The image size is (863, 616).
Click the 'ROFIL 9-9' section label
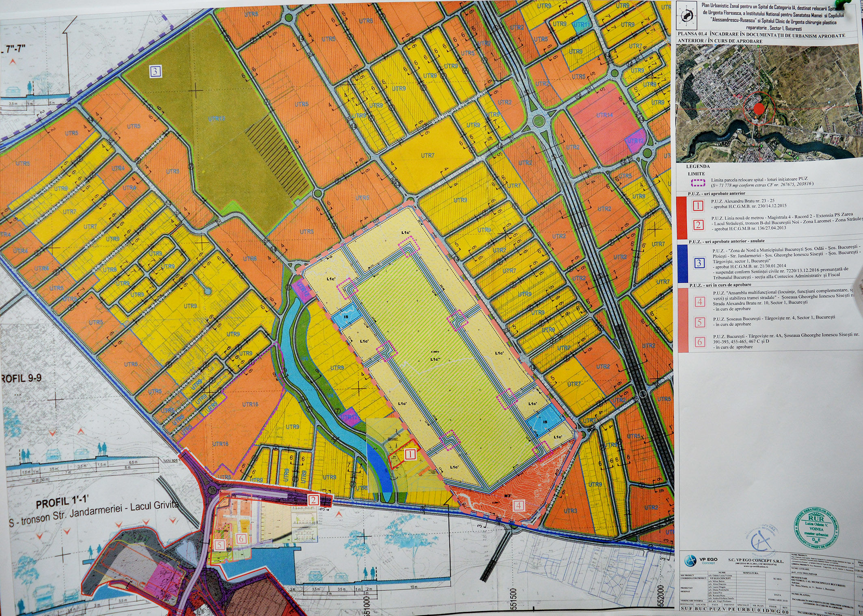[x=21, y=378]
